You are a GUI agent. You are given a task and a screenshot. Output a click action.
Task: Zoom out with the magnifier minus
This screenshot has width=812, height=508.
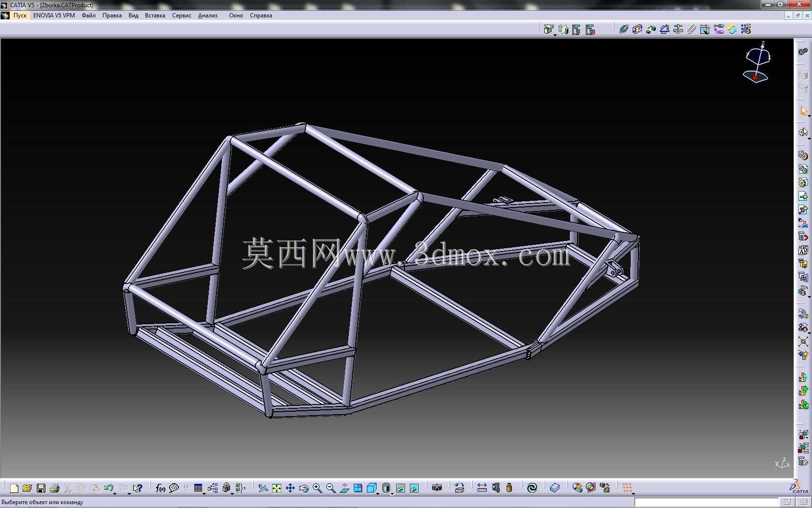coord(331,488)
